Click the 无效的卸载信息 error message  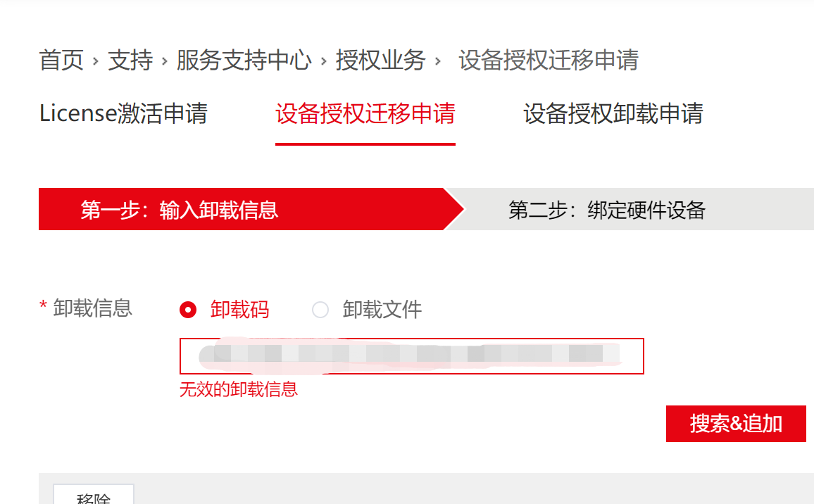(239, 389)
